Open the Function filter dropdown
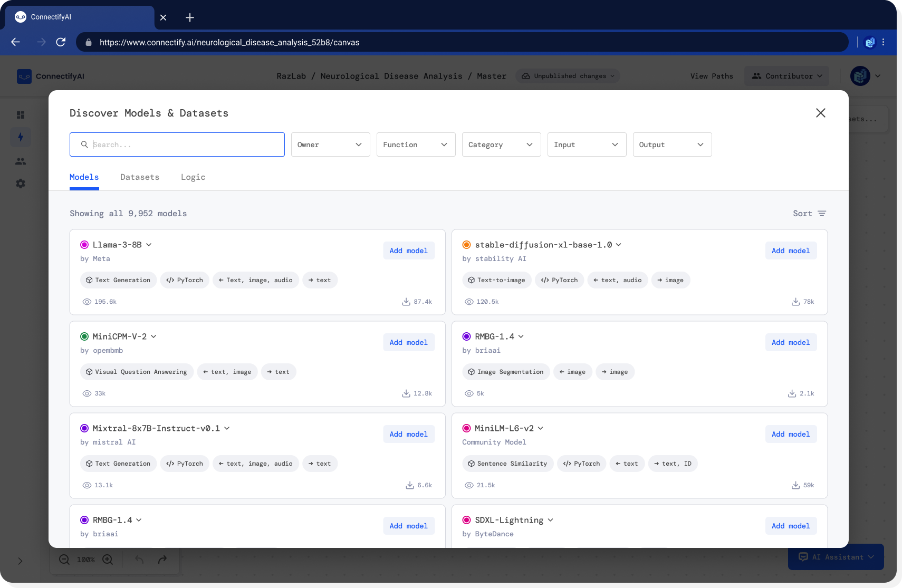The width and height of the screenshot is (902, 588). click(416, 144)
